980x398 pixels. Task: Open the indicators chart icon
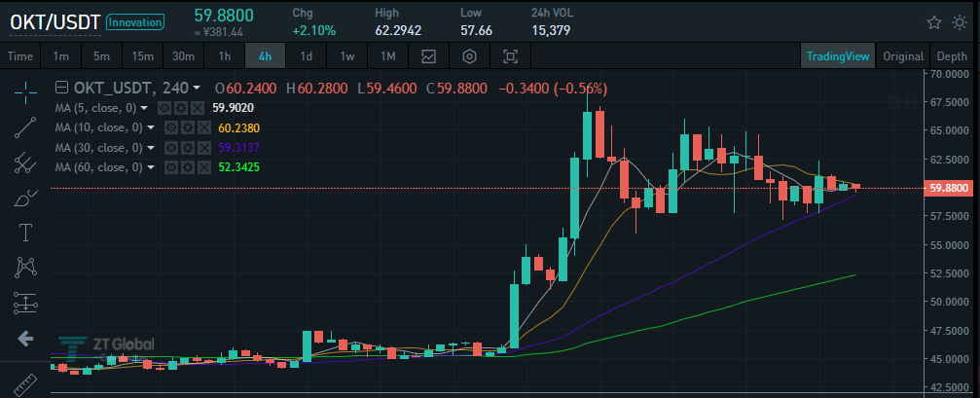(x=428, y=56)
